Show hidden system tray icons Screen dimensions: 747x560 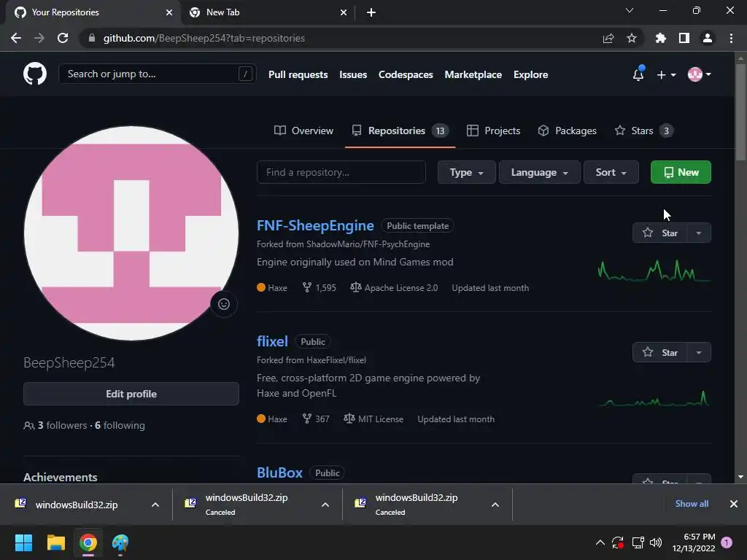click(x=600, y=542)
